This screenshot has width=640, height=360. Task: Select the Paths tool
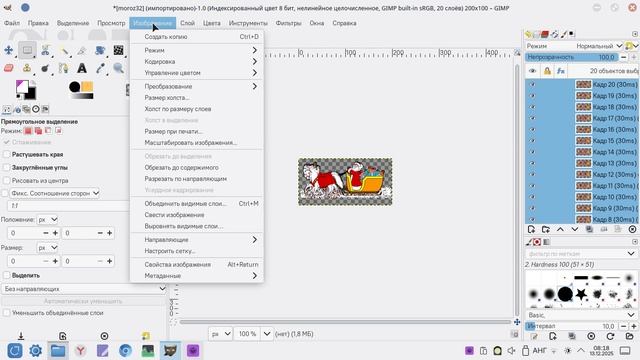(x=64, y=68)
